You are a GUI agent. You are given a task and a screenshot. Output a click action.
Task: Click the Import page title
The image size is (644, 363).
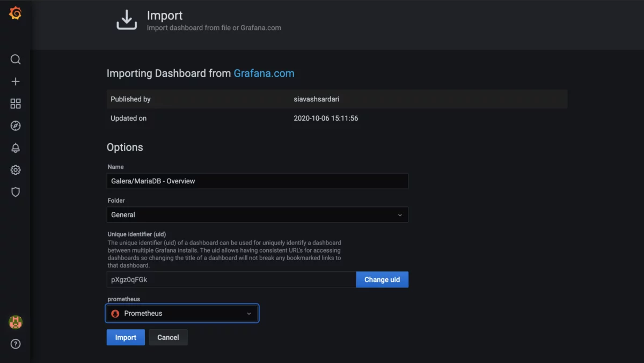pos(165,16)
